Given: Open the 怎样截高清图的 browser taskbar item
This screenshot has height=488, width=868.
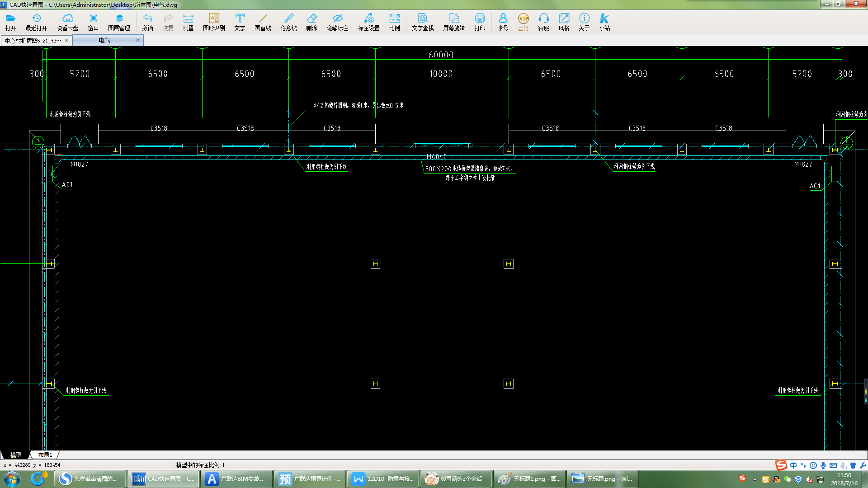Looking at the screenshot, I should (x=90, y=479).
